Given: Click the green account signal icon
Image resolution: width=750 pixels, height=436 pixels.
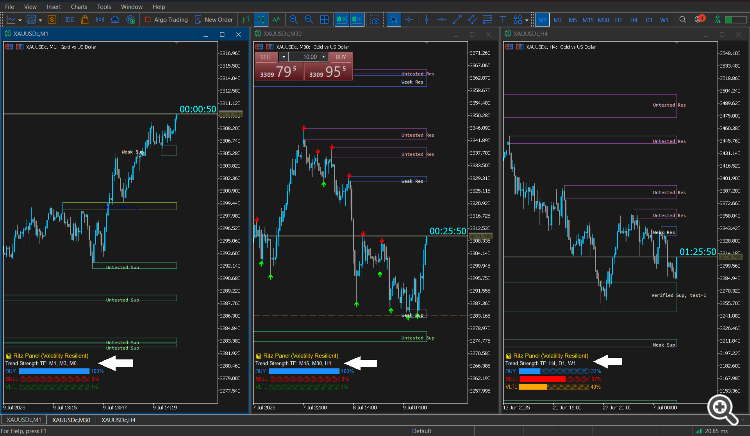Looking at the screenshot, I should pyautogui.click(x=717, y=20).
